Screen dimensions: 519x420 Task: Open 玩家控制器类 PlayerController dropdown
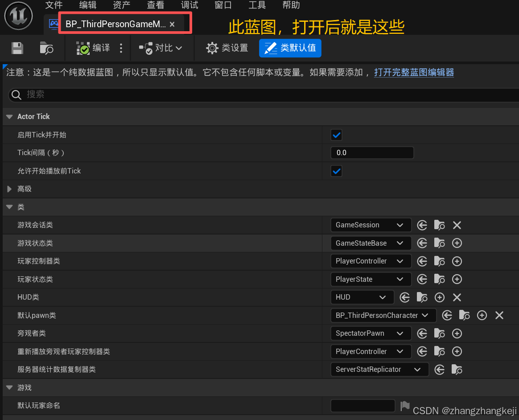pos(371,261)
